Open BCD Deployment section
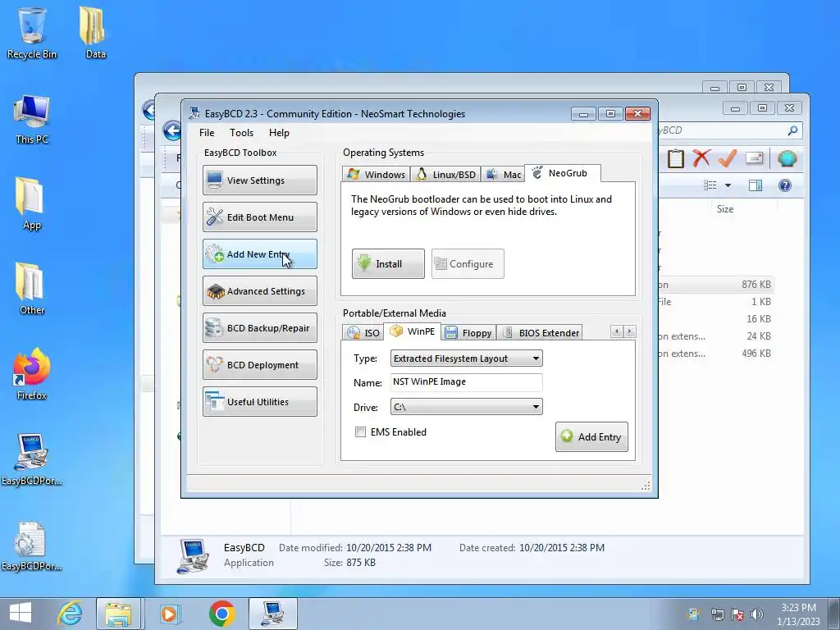The height and width of the screenshot is (630, 840). [x=260, y=365]
